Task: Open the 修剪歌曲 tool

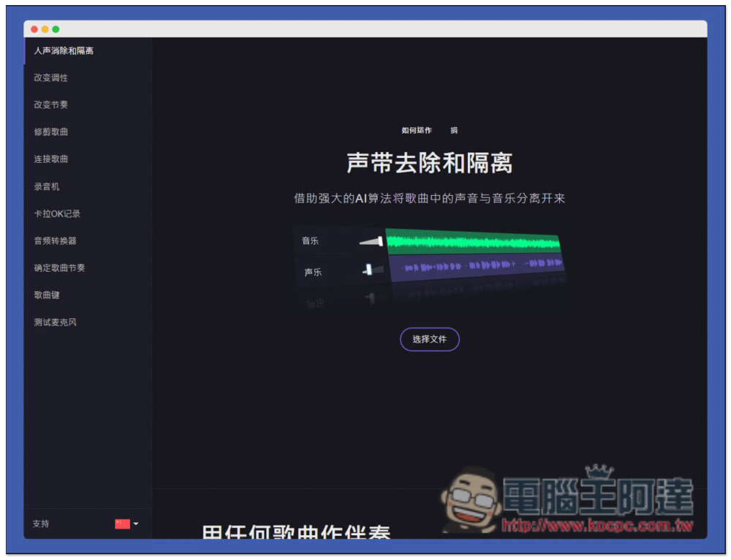Action: 50,132
